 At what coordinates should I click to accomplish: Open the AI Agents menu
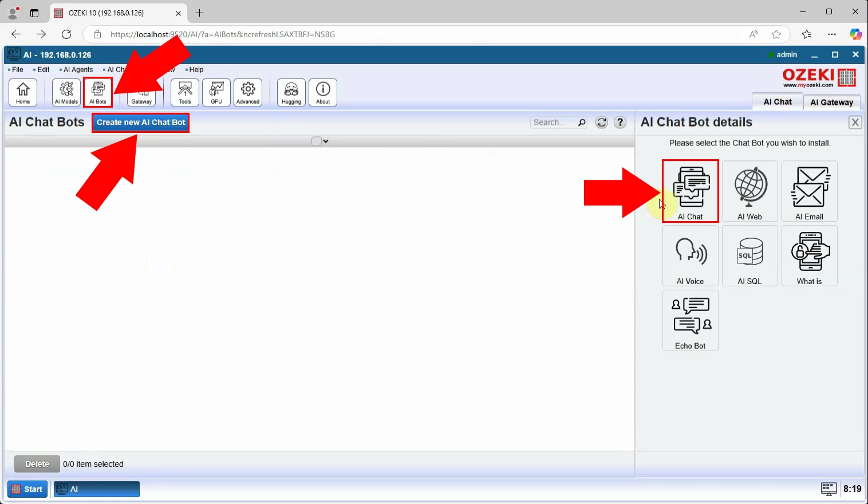coord(77,70)
